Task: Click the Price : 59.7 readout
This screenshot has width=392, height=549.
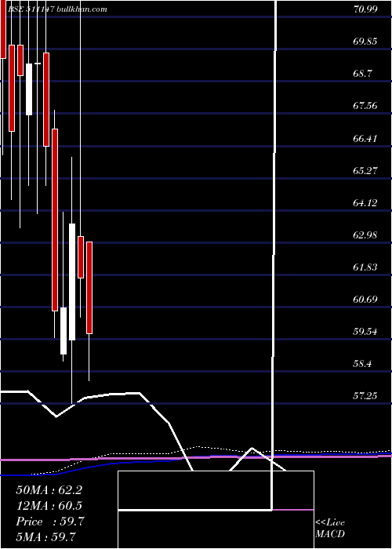Action: tap(49, 522)
